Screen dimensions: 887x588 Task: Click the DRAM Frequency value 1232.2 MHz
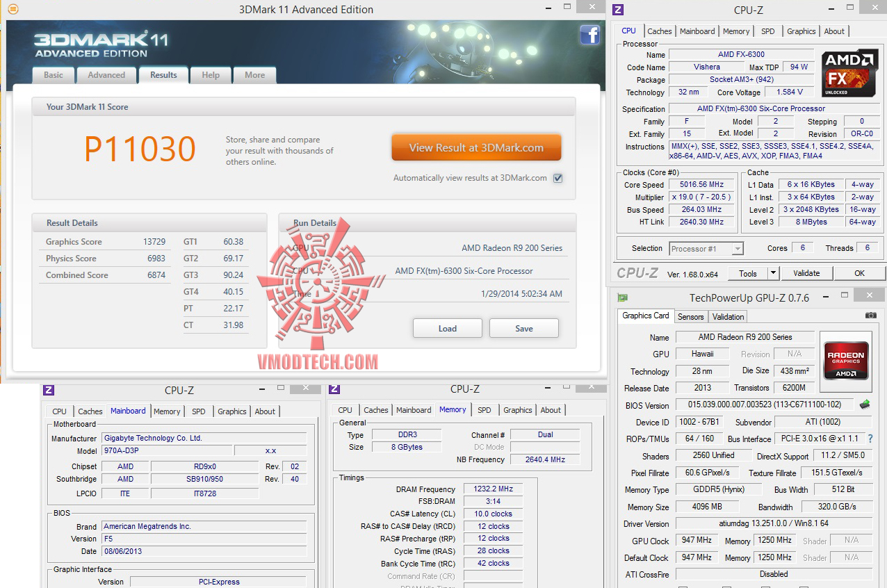tap(494, 489)
